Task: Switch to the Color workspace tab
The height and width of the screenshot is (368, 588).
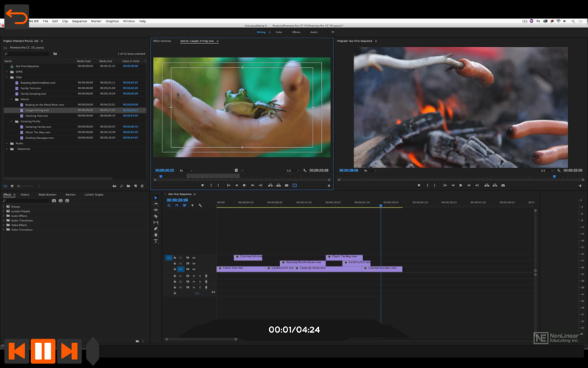Action: click(x=279, y=32)
